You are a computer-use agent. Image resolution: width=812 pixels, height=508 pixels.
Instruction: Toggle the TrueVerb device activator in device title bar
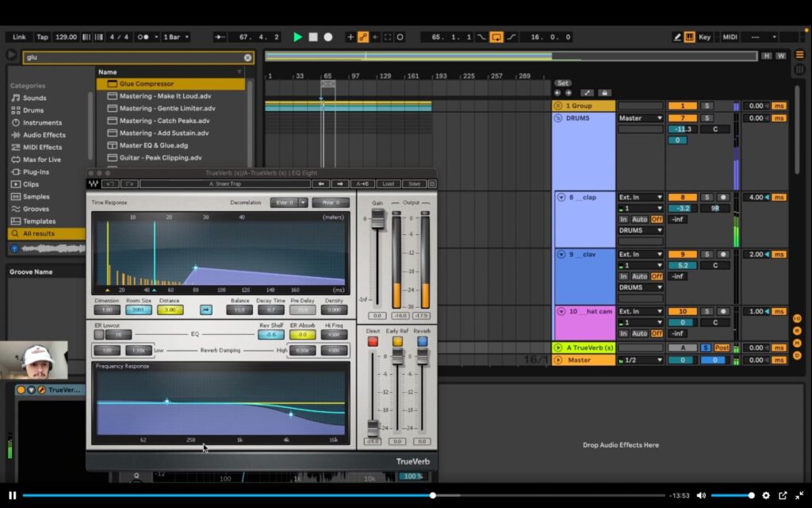21,390
